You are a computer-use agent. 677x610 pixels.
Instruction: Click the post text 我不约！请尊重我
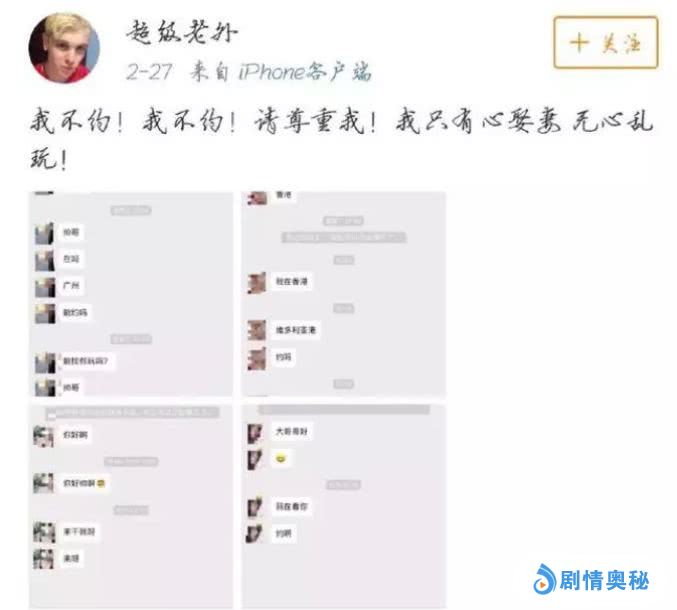point(260,121)
